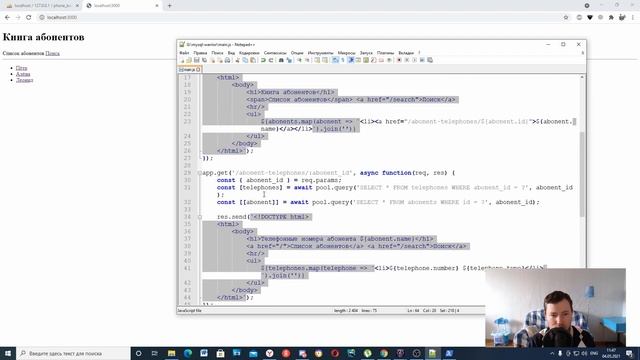Click the Windows taskbar search box
Screen dimensions: 640x360
pyautogui.click(x=73, y=353)
